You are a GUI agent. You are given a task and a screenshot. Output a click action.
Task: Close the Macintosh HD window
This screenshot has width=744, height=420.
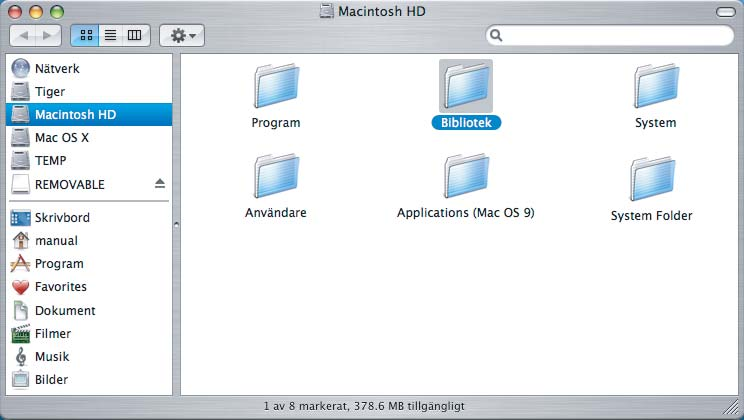pos(15,12)
